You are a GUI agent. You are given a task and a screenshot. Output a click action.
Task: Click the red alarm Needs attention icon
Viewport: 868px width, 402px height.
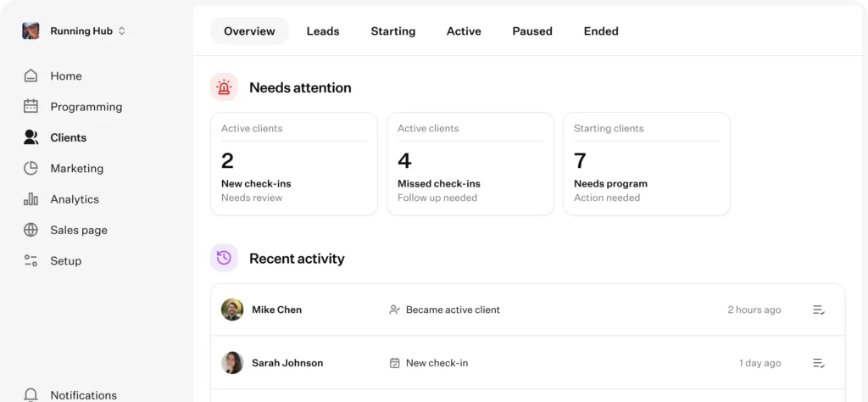coord(224,87)
